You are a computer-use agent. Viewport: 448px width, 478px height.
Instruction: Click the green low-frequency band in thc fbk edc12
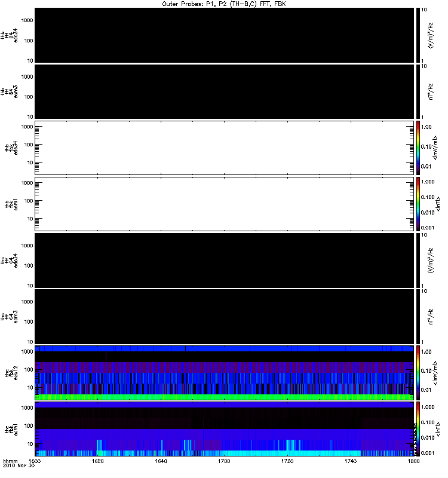point(224,397)
